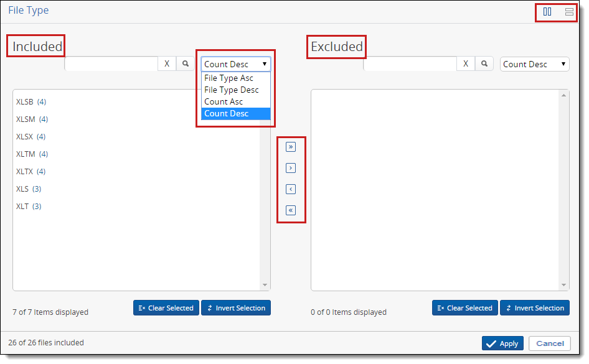Cancel the File Type dialog

coord(550,343)
